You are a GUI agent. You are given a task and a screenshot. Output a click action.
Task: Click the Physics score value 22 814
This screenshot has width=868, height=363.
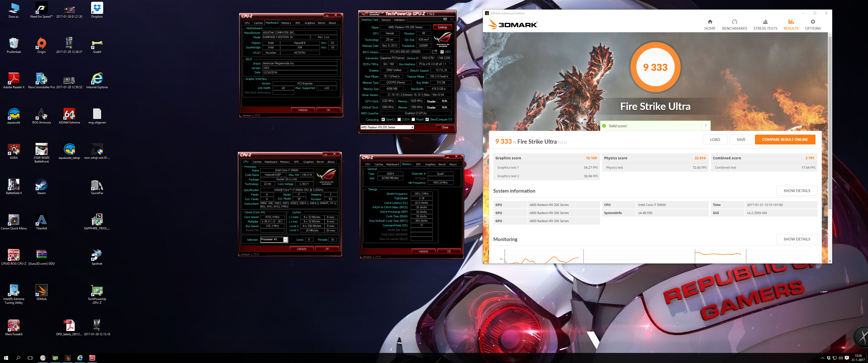coord(700,158)
